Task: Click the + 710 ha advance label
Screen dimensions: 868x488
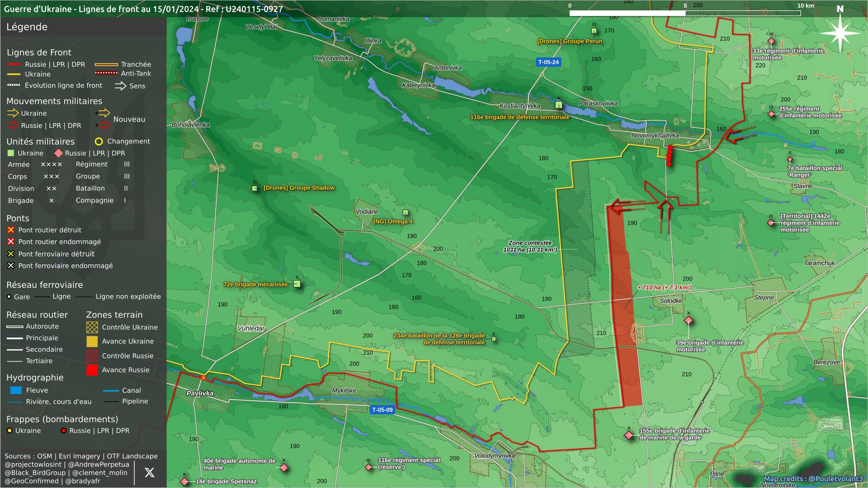Action: point(664,287)
